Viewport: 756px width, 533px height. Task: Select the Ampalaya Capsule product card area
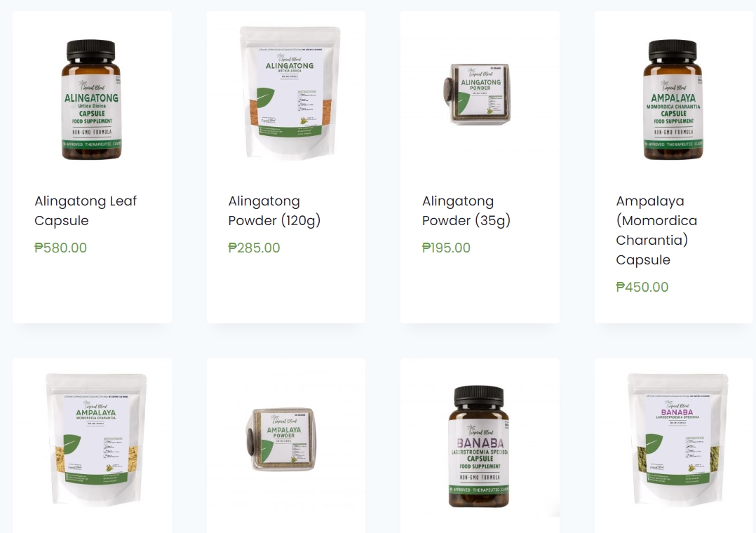[674, 168]
